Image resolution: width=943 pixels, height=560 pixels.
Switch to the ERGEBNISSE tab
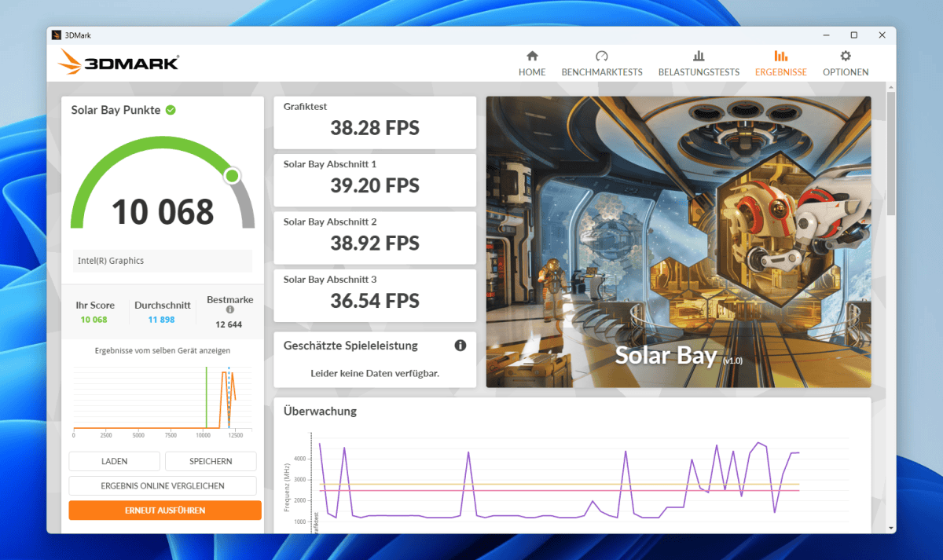coord(780,64)
